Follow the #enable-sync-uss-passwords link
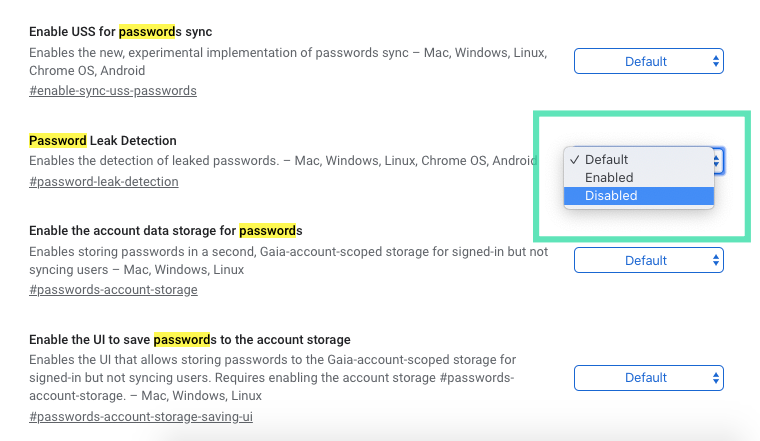Screen dimensions: 760x441 (113, 91)
